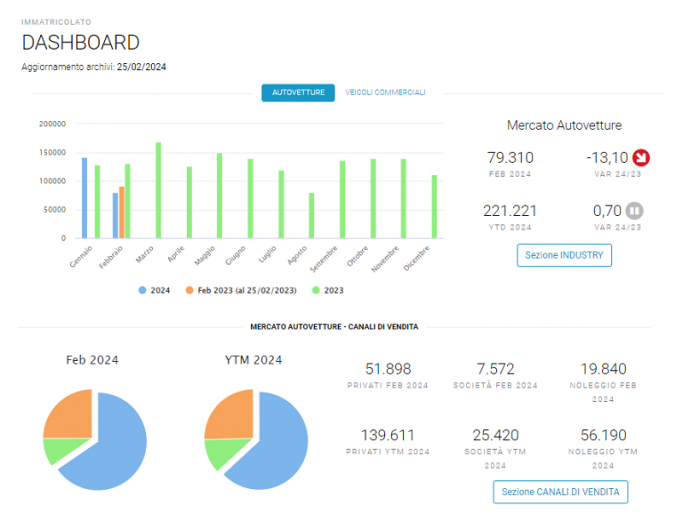Click the orange Febbraio 2023 partial bar
Viewport: 683px width, 512px height.
click(x=122, y=213)
